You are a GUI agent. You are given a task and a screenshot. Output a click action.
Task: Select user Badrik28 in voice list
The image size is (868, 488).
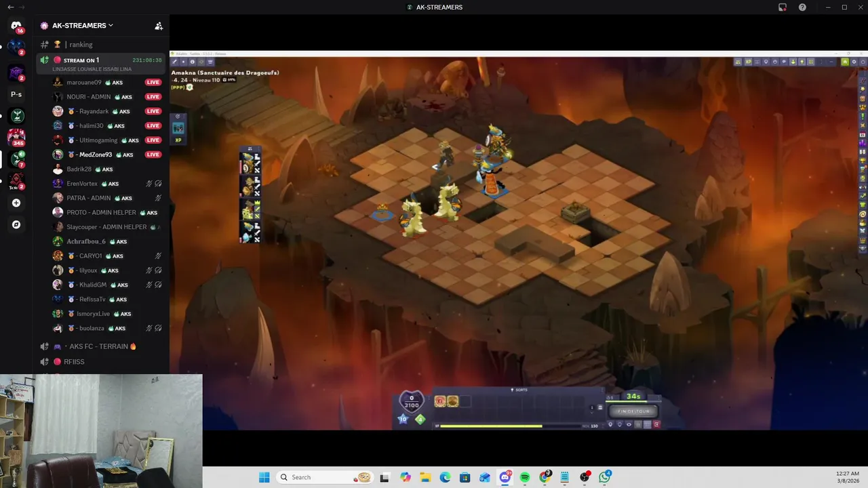[x=108, y=169]
